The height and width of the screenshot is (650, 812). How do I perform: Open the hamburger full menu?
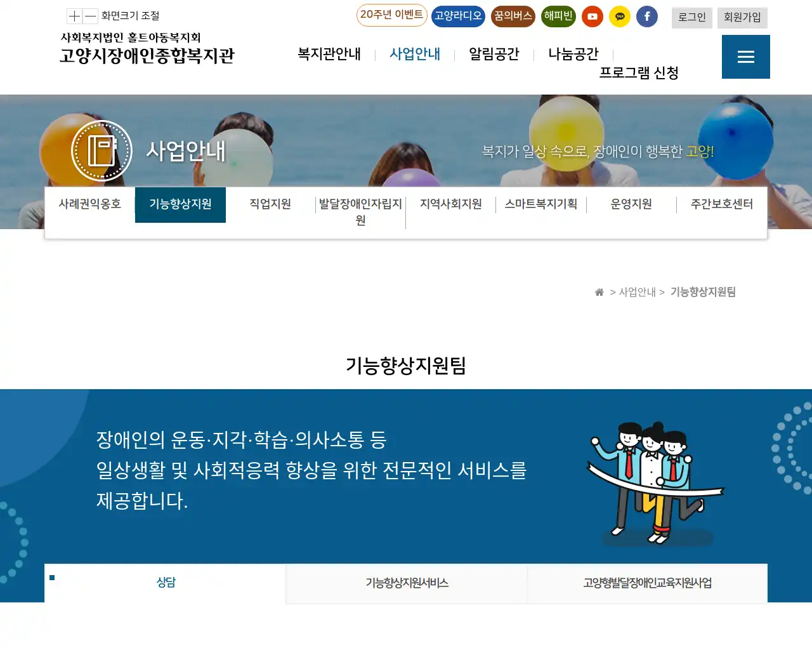click(746, 57)
